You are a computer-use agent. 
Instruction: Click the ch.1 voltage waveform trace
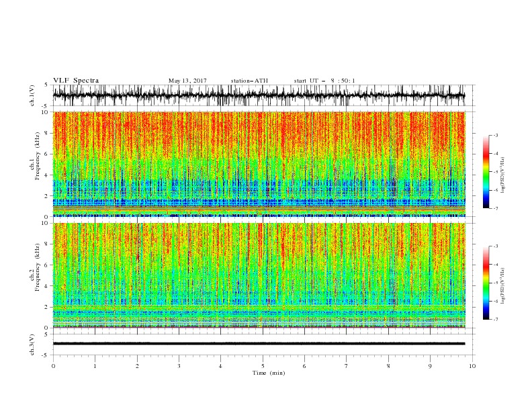click(x=259, y=95)
